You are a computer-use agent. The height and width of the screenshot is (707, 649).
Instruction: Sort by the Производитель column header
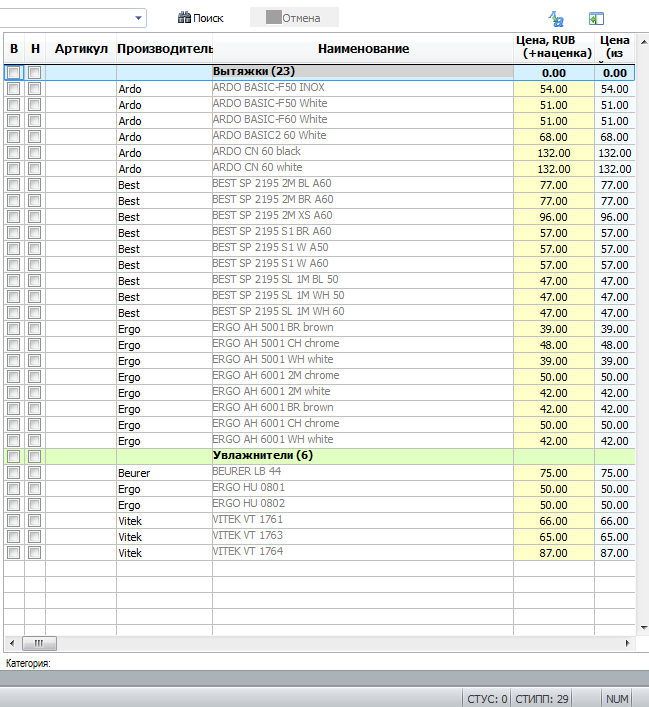coord(165,49)
